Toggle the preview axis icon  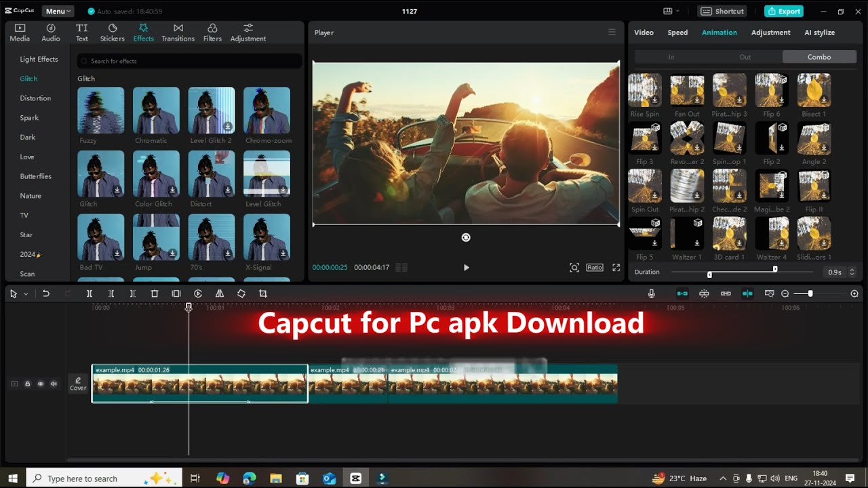tap(747, 293)
